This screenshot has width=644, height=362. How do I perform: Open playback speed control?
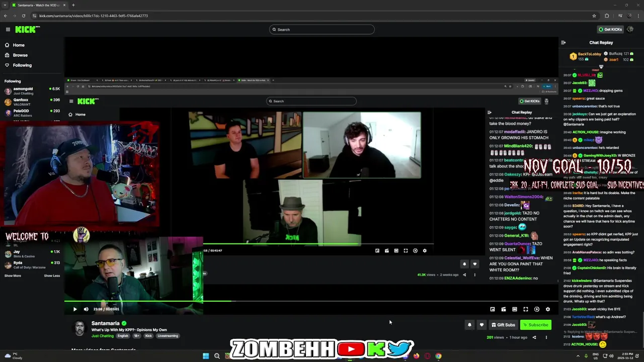pyautogui.click(x=537, y=309)
